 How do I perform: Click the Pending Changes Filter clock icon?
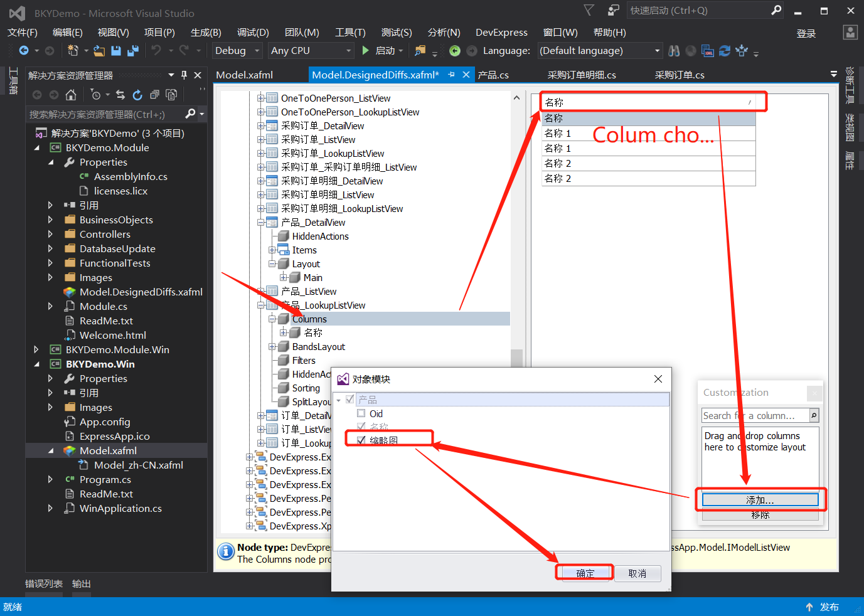[95, 95]
